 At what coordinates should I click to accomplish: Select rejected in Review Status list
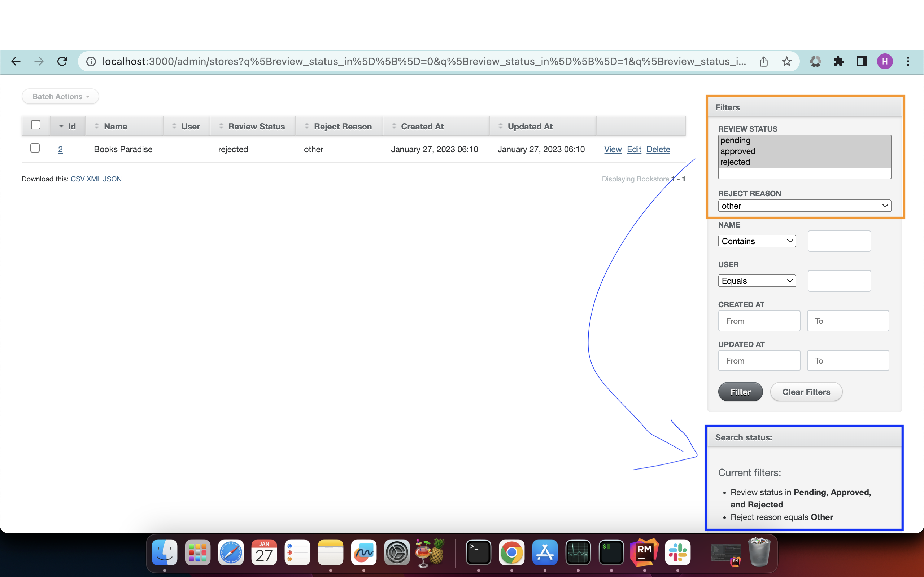click(x=735, y=162)
